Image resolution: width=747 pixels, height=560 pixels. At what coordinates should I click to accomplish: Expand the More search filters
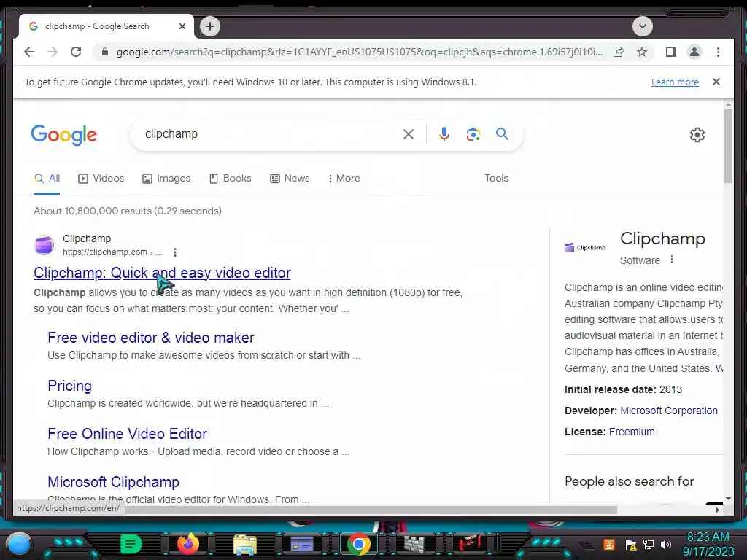tap(344, 179)
